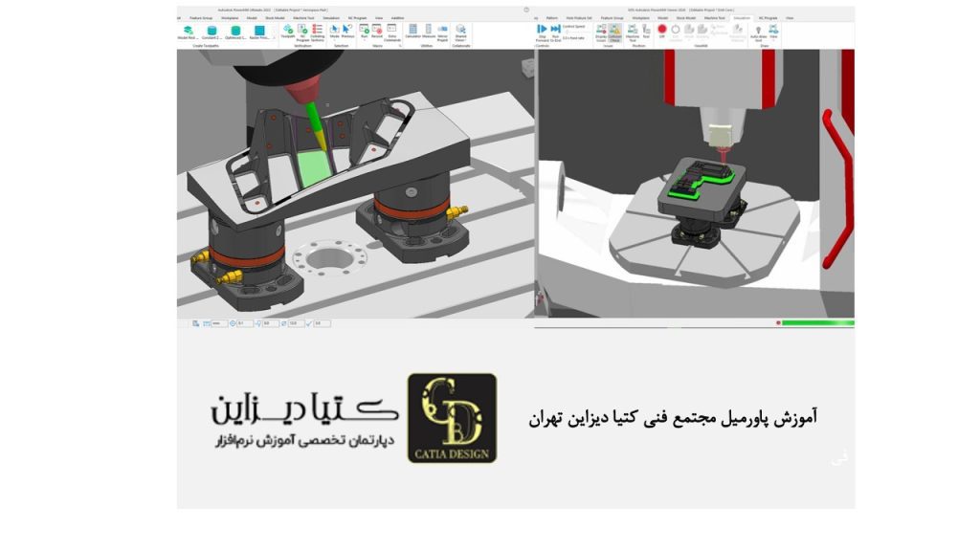980x551 pixels.
Task: Click the green simulation progress bar
Action: point(816,322)
